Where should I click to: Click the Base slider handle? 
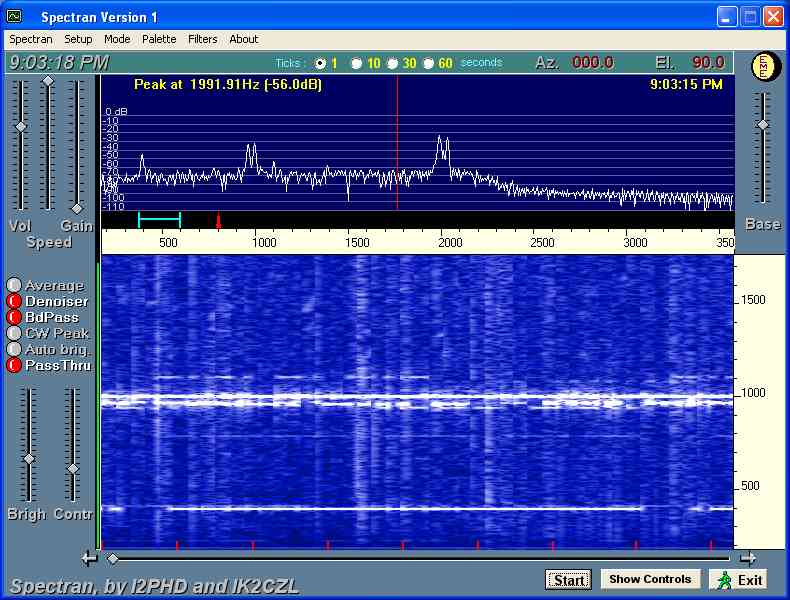tap(763, 125)
